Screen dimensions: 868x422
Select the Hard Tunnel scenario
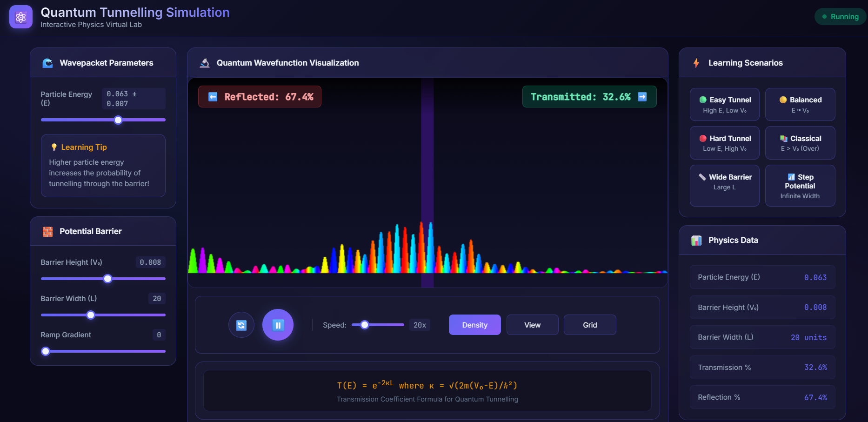click(x=724, y=143)
